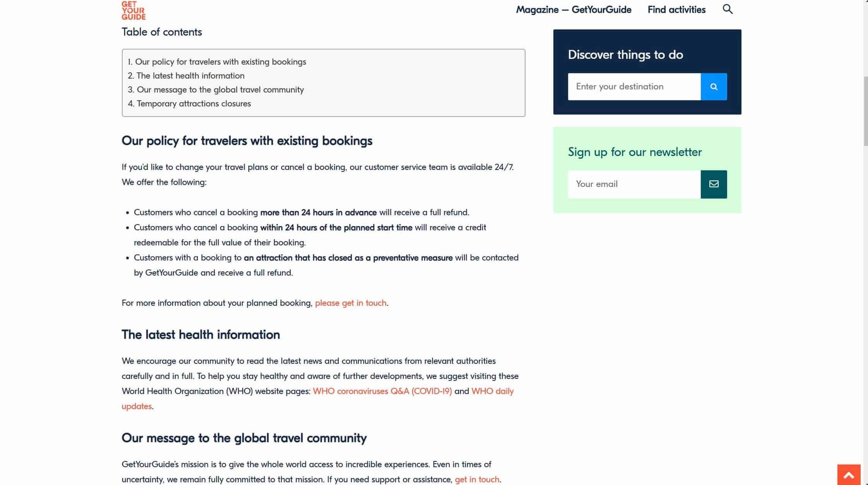
Task: Select 'Find activities' menu item
Action: coord(676,10)
